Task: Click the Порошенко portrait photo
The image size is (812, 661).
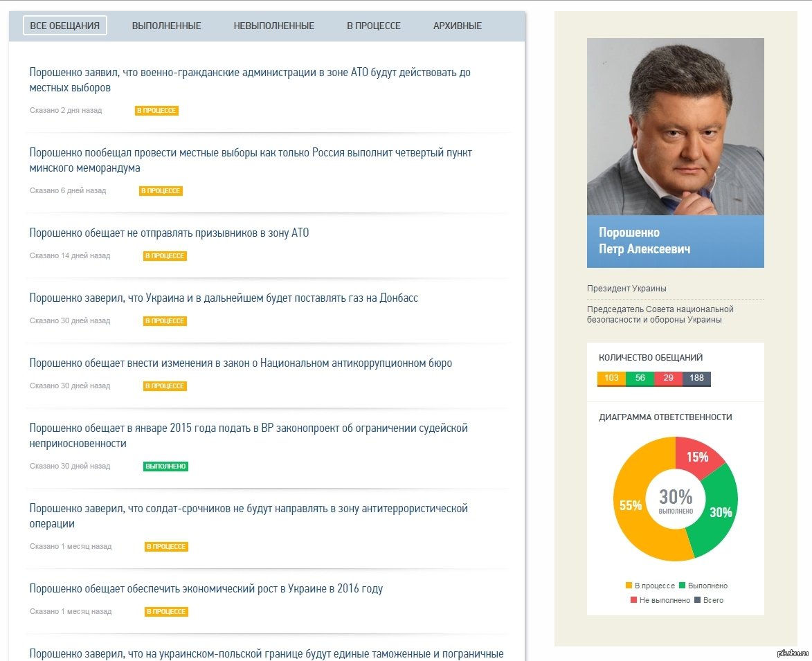Action: pyautogui.click(x=676, y=126)
